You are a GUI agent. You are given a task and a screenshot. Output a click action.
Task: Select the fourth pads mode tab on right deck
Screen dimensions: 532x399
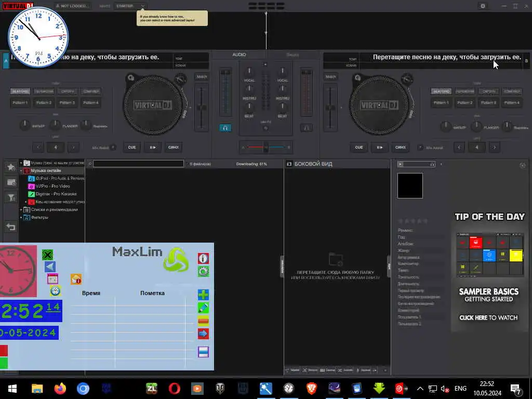pos(512,91)
